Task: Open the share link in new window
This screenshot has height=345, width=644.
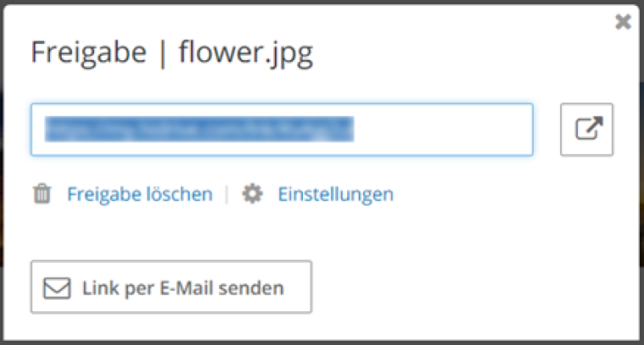Action: (x=586, y=130)
